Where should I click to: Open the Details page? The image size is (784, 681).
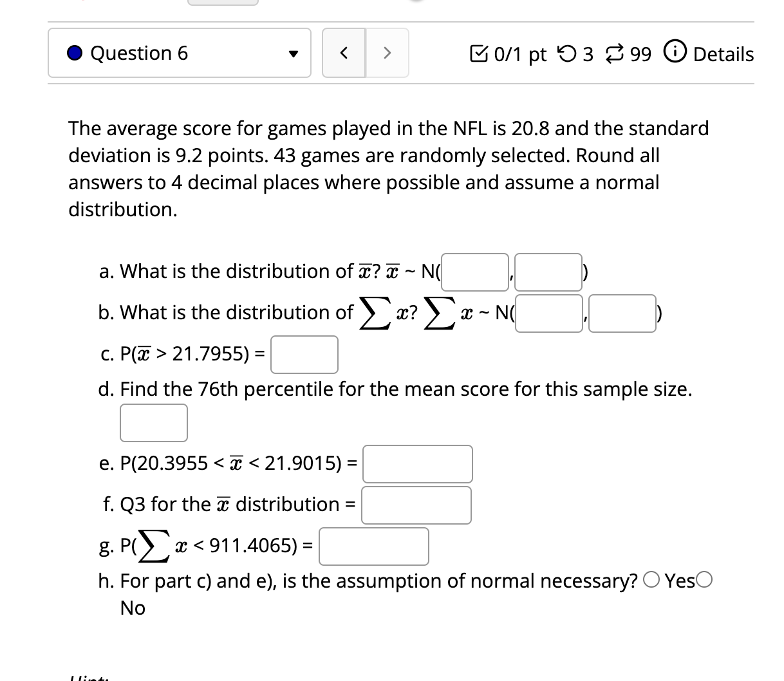pyautogui.click(x=722, y=54)
